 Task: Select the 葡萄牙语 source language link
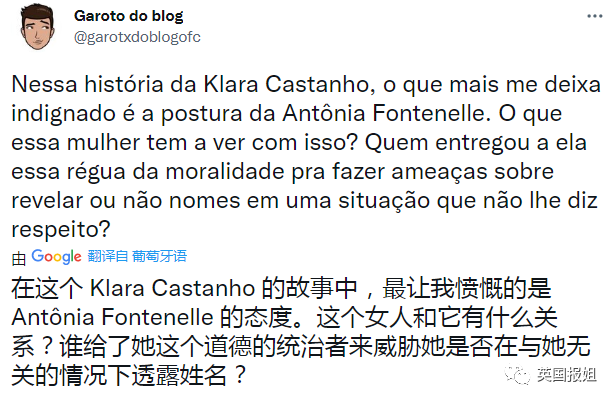pyautogui.click(x=162, y=256)
